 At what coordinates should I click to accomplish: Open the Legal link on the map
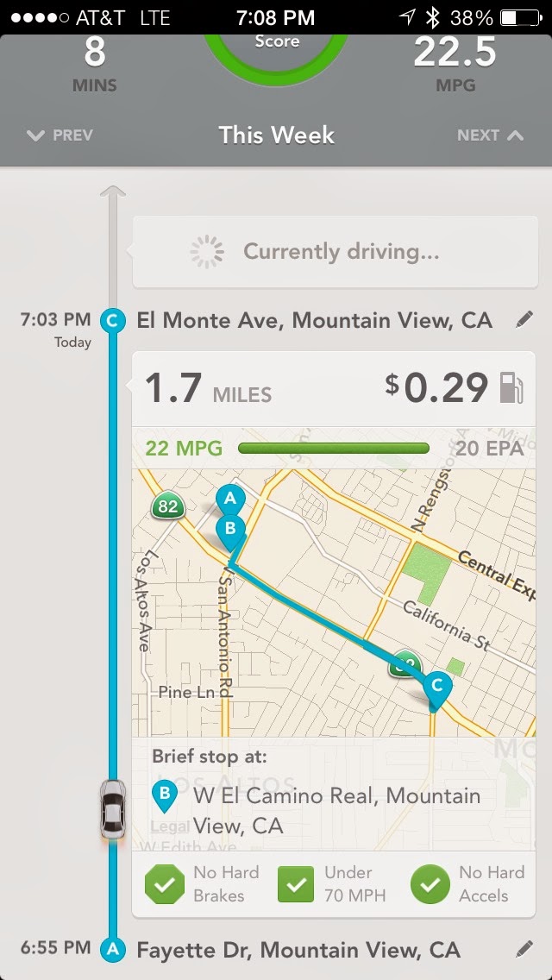click(169, 826)
